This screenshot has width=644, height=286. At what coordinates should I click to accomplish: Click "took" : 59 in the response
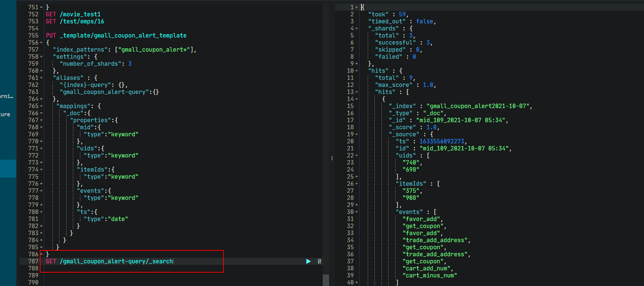tap(389, 14)
